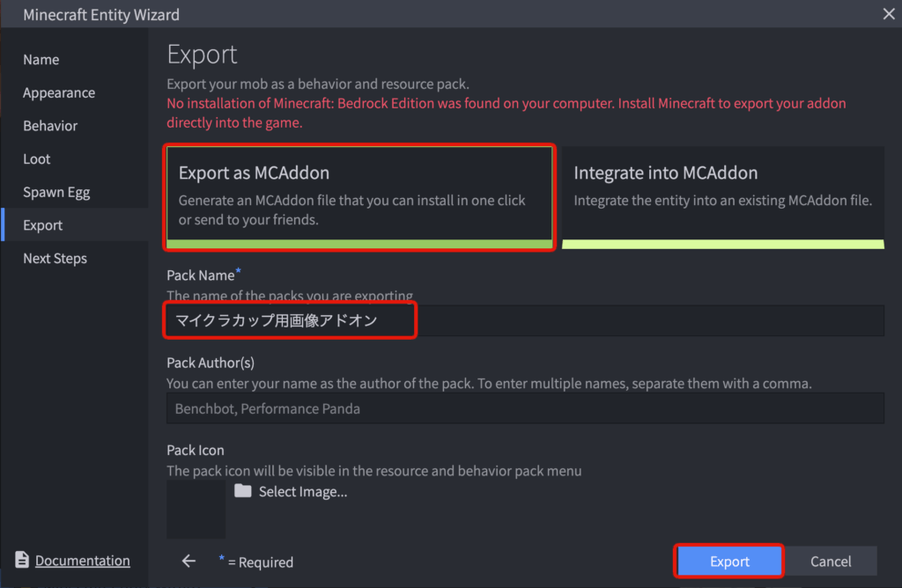Click the Documentation file icon
Viewport: 902px width, 588px height.
[x=22, y=560]
